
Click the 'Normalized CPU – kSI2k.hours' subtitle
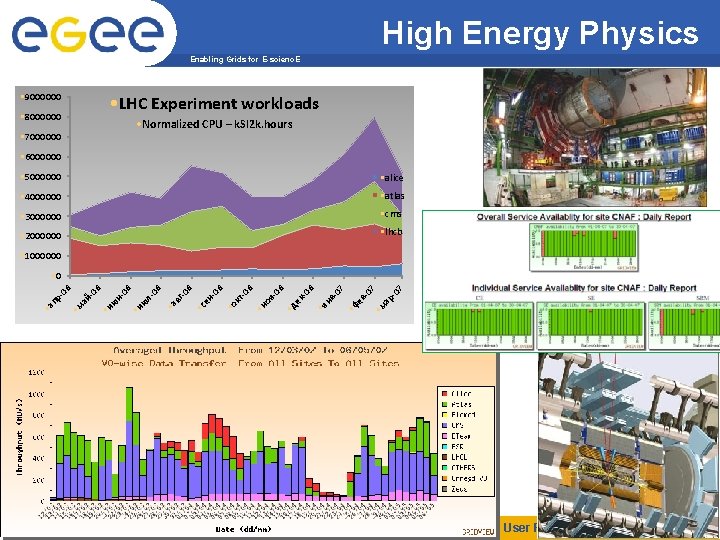point(217,124)
